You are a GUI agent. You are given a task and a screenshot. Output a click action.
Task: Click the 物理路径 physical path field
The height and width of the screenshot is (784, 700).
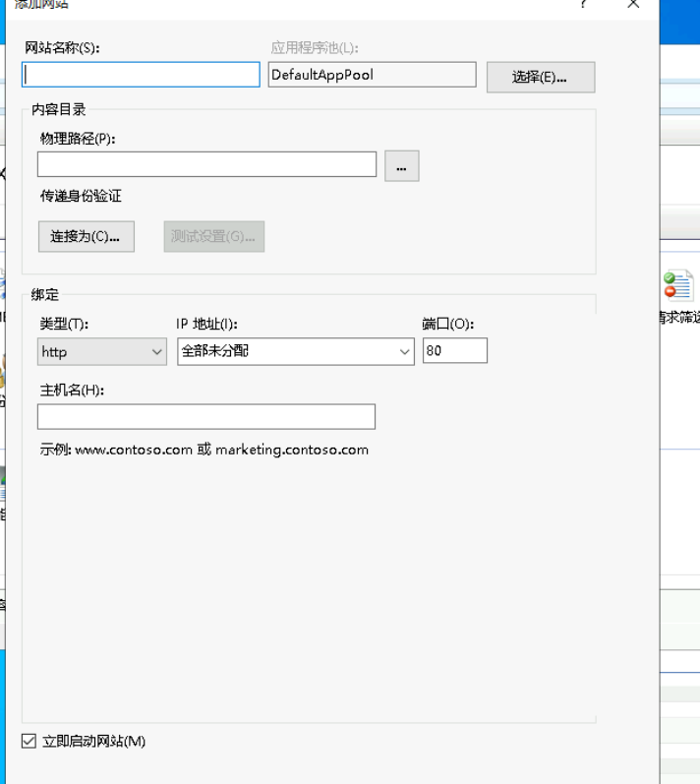tap(206, 164)
